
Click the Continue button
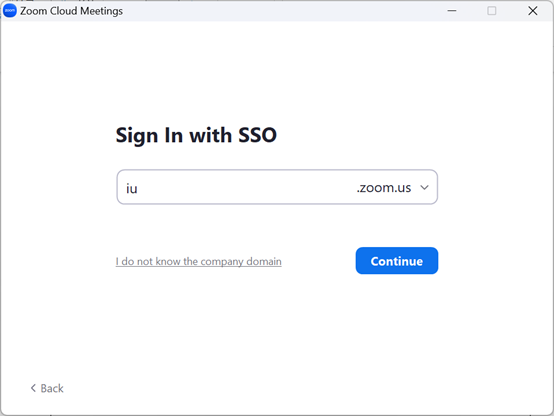[397, 261]
